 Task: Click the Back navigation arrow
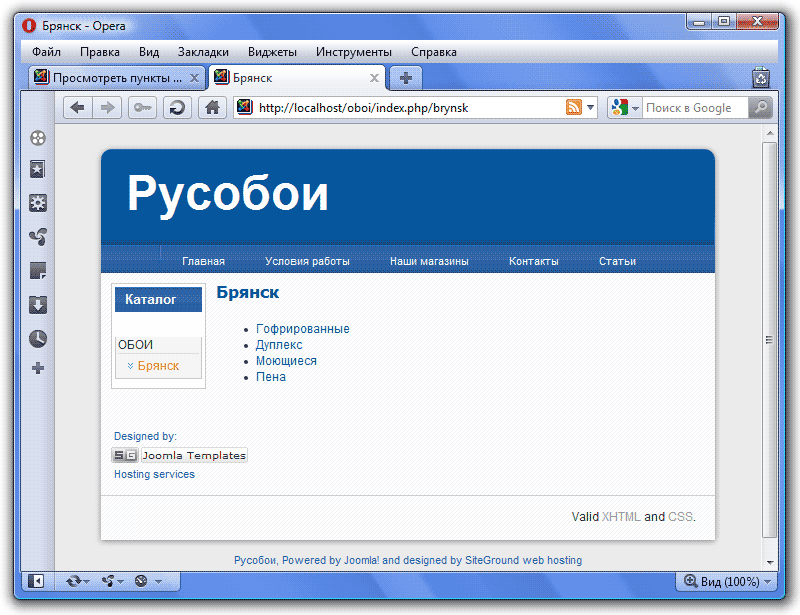[x=77, y=108]
